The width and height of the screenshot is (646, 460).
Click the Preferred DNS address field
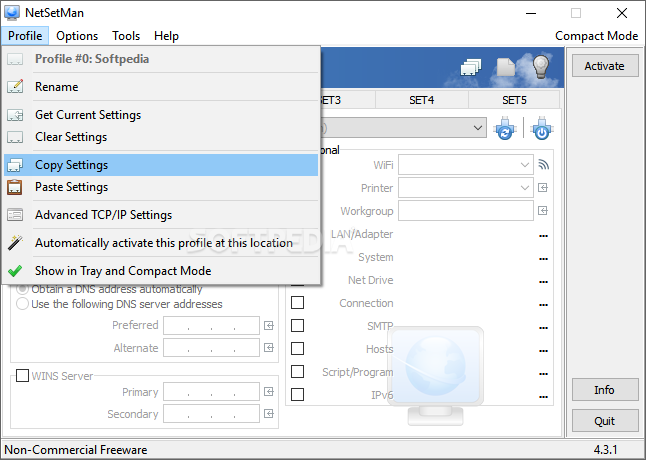pos(211,326)
